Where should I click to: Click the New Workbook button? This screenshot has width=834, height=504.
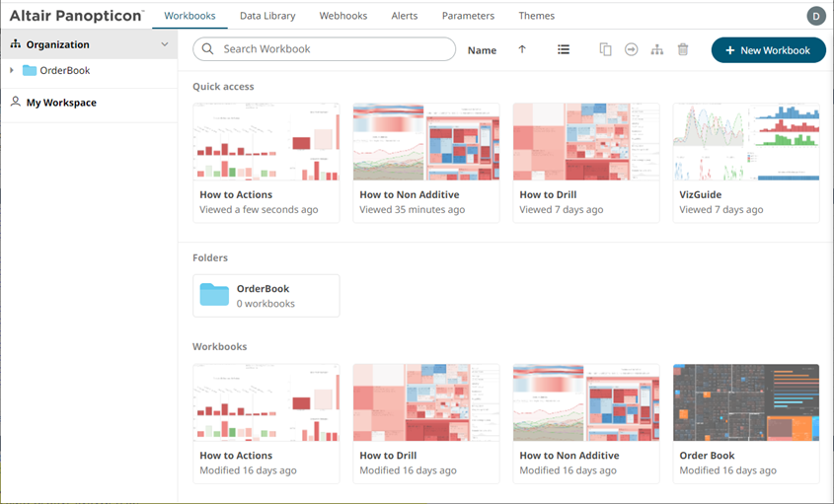click(769, 50)
